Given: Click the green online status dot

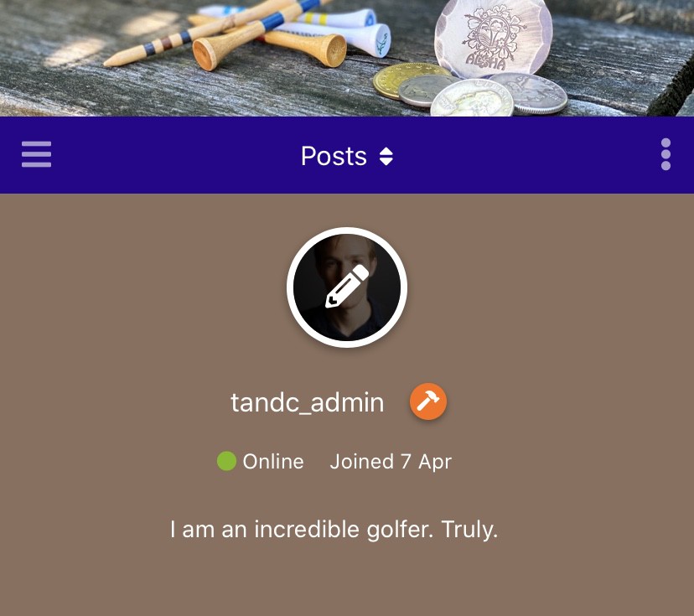Looking at the screenshot, I should click(x=226, y=461).
